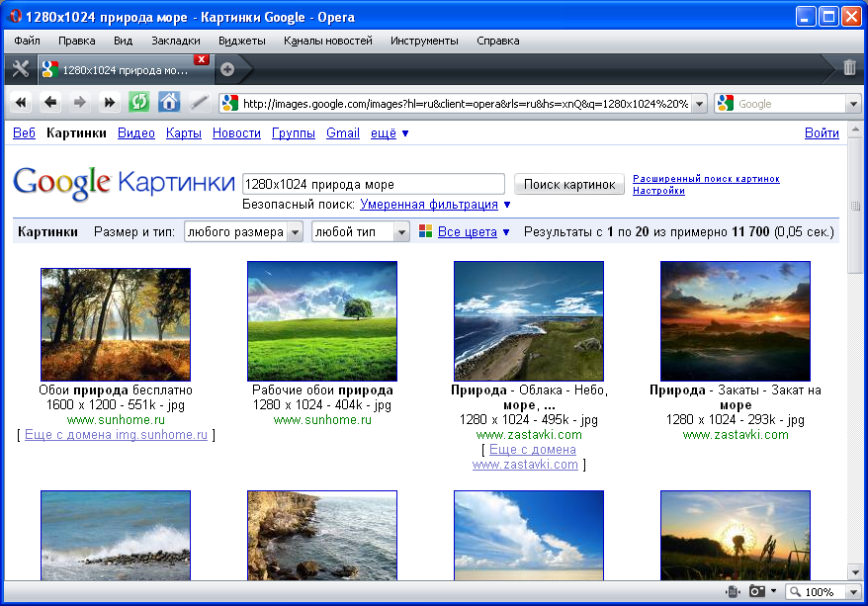
Task: Go to the home page icon
Action: pos(169,103)
